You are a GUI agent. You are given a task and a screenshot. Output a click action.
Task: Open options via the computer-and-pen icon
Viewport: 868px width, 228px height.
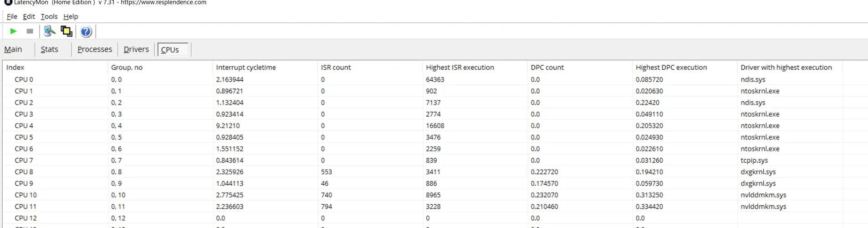click(49, 31)
